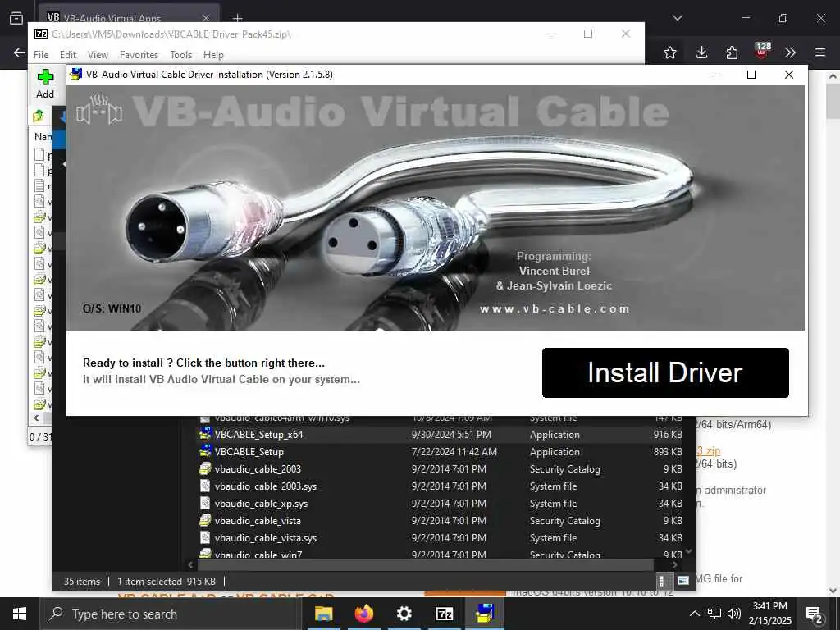
Task: Click the browser Extensions puzzle icon
Action: tap(732, 52)
